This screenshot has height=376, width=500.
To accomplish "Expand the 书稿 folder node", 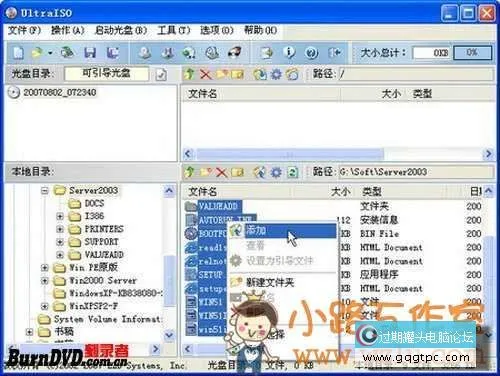I will (29, 332).
